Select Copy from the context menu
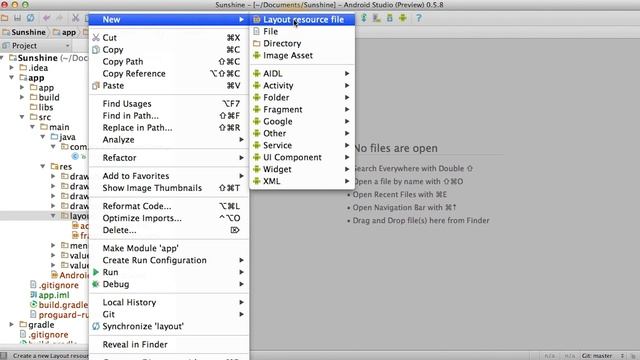This screenshot has height=360, width=640. pyautogui.click(x=169, y=49)
